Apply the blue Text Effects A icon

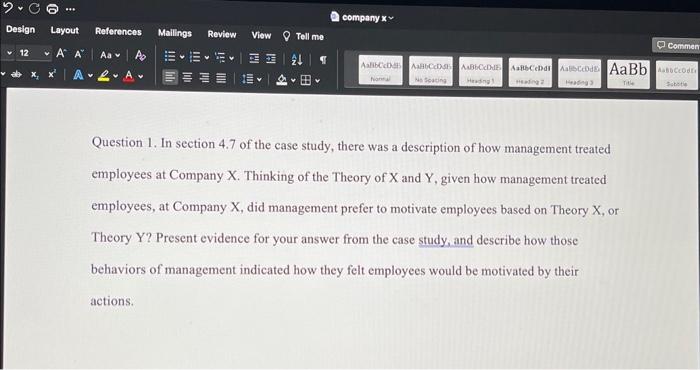pyautogui.click(x=78, y=75)
